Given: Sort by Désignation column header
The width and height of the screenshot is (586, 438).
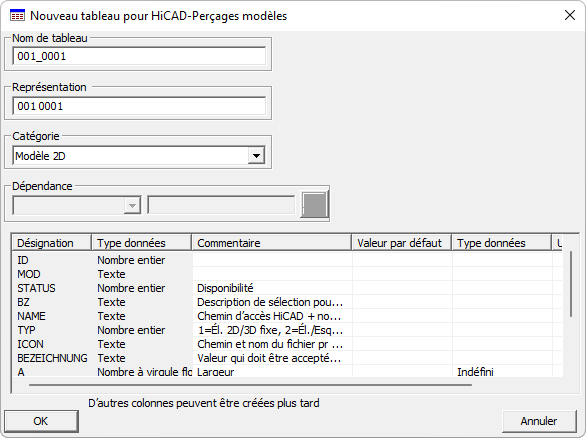Looking at the screenshot, I should click(52, 243).
